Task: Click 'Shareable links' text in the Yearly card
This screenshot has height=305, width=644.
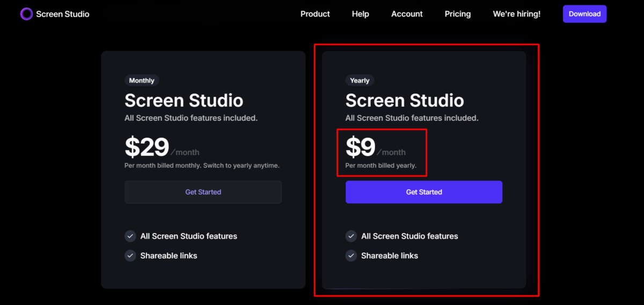Action: 390,256
